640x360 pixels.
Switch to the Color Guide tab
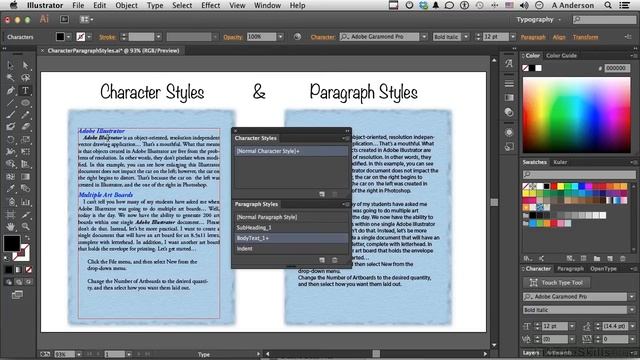561,56
